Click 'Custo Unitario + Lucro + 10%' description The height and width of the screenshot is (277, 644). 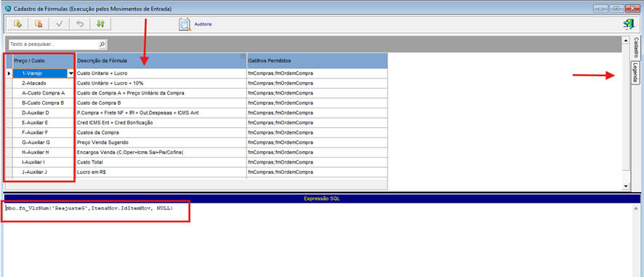pyautogui.click(x=161, y=83)
